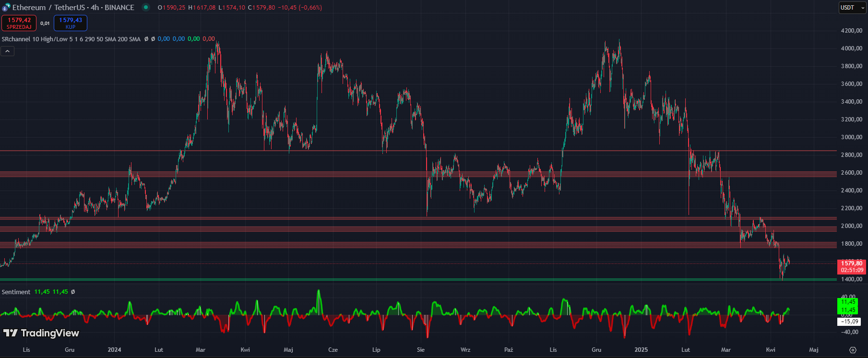Click the TradingView logo watermark
The width and height of the screenshot is (868, 358).
coord(41,333)
